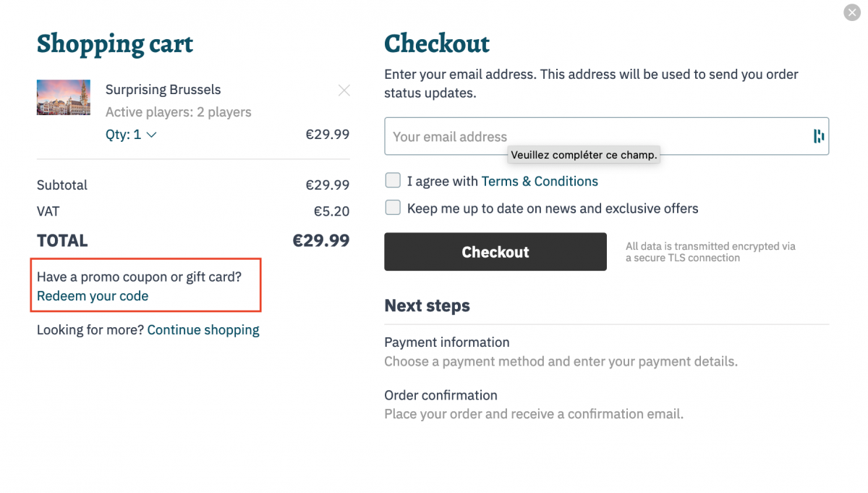Screen dimensions: 868x493
Task: Close the checkout dialog with the X icon
Action: [x=852, y=12]
